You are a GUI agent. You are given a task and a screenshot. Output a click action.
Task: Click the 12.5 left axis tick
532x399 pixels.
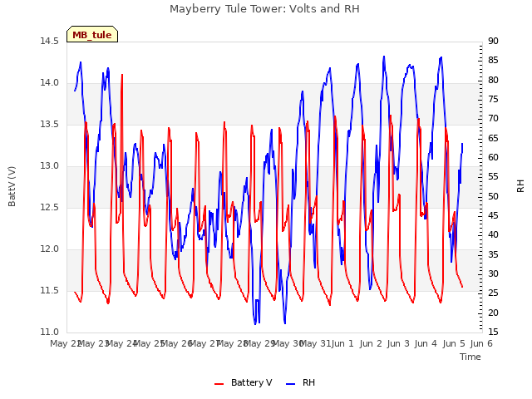point(49,207)
